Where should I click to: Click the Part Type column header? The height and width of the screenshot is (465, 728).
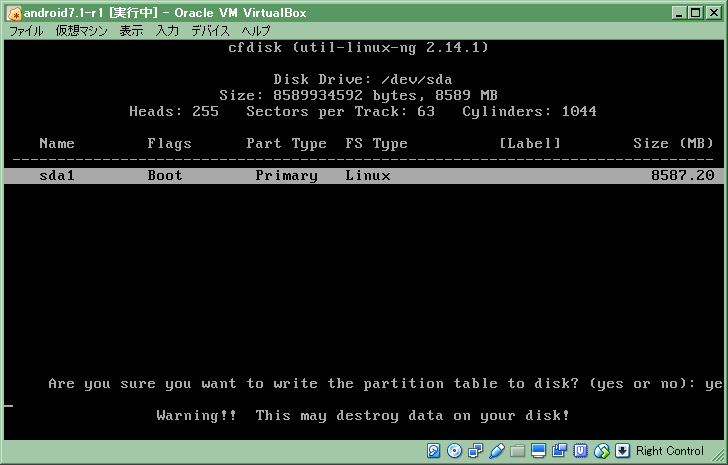click(x=286, y=143)
